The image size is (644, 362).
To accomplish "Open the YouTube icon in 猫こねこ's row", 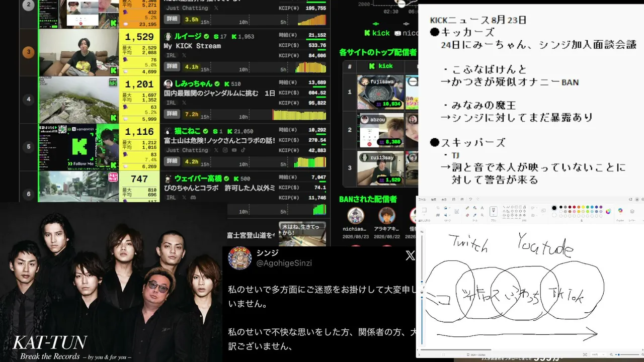I will point(234,150).
